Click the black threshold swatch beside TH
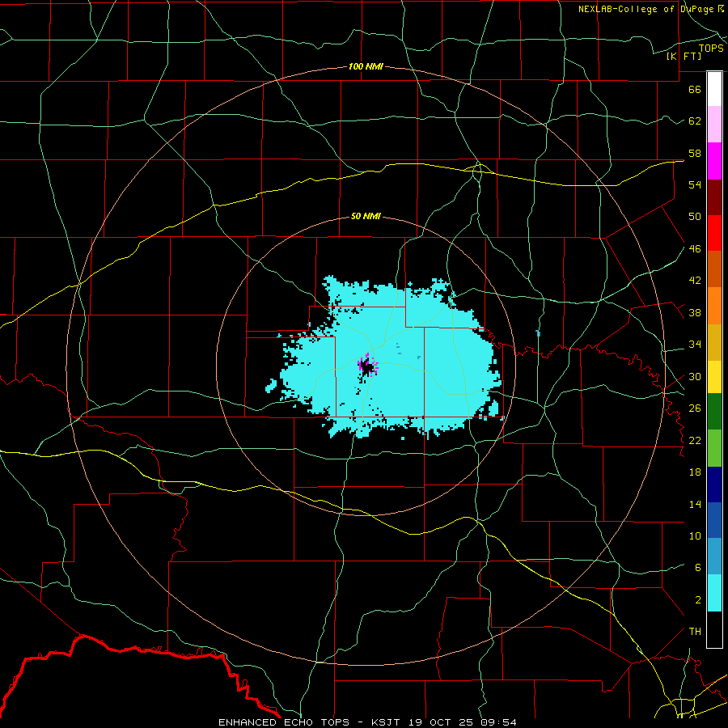Viewport: 728px width, 728px height. pyautogui.click(x=714, y=629)
